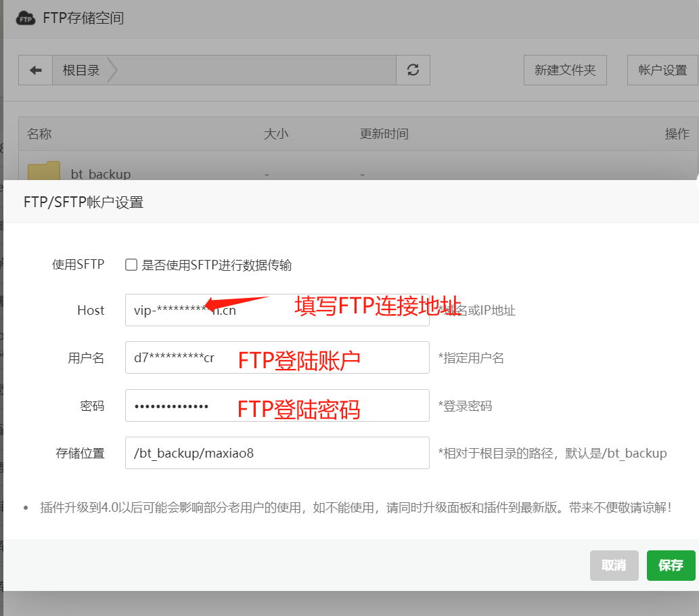Cancel with the 取消 button

[x=614, y=565]
